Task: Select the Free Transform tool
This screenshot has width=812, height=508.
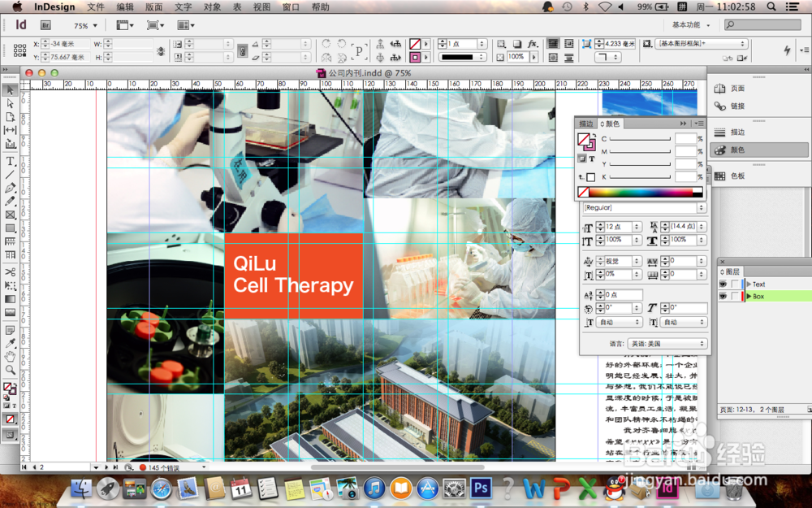Action: point(10,285)
